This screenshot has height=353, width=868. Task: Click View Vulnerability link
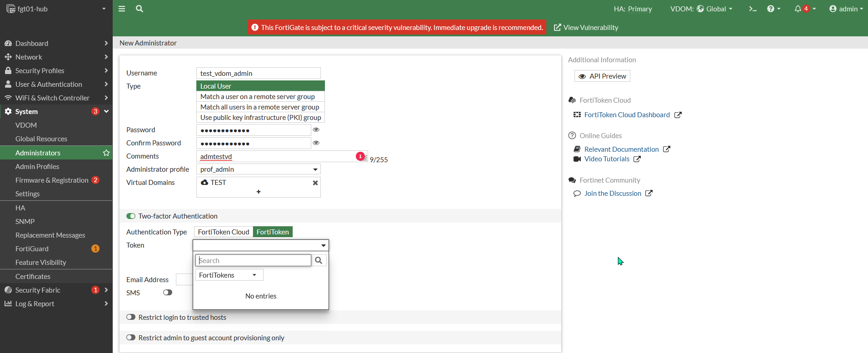point(586,28)
